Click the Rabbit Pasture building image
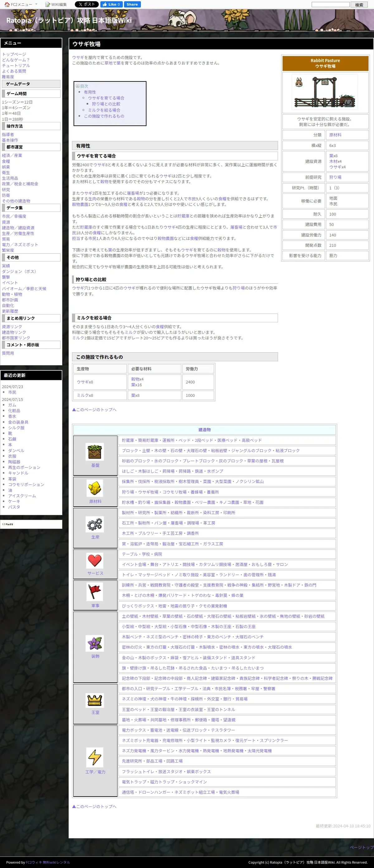 point(325,92)
